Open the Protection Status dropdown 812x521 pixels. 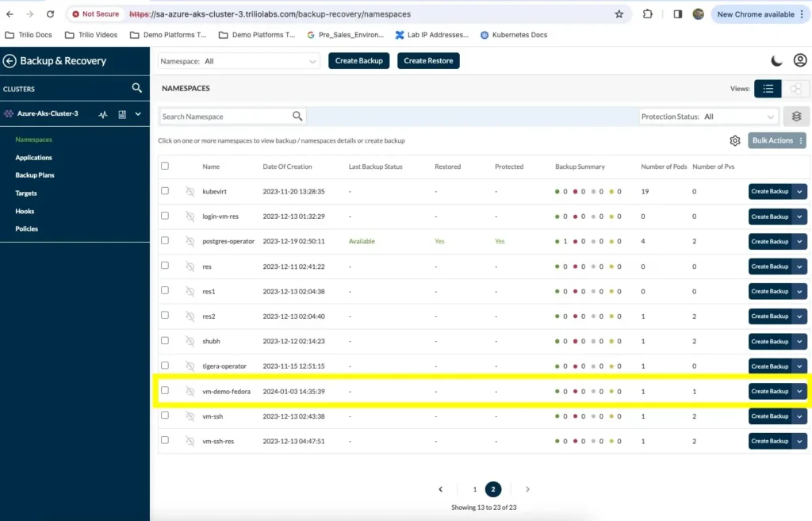(708, 117)
